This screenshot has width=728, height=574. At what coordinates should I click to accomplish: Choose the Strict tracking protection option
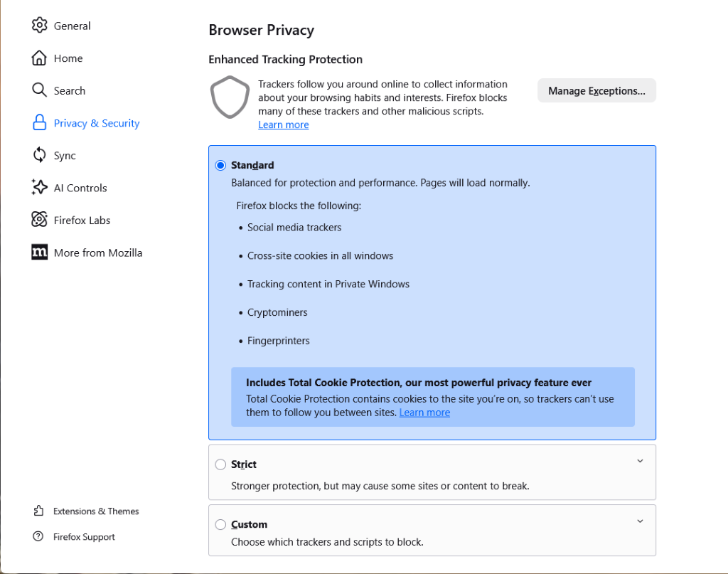click(220, 464)
